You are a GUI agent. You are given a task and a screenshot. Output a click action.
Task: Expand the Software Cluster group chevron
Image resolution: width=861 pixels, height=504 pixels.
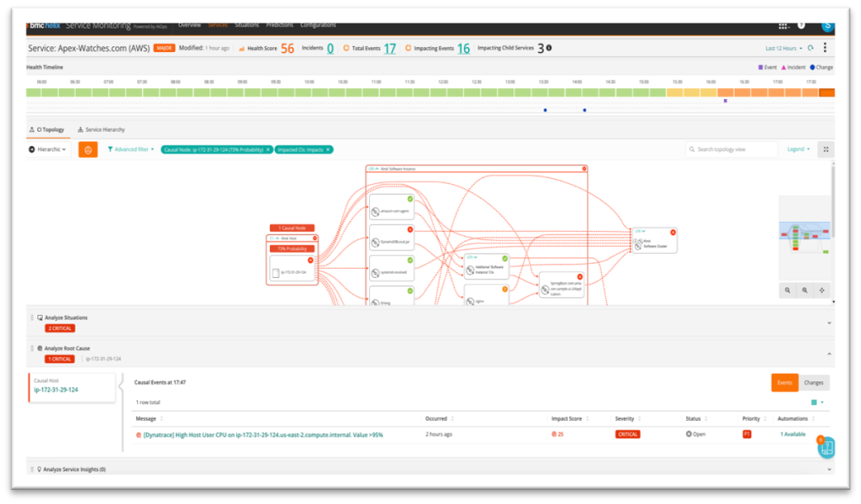(643, 232)
